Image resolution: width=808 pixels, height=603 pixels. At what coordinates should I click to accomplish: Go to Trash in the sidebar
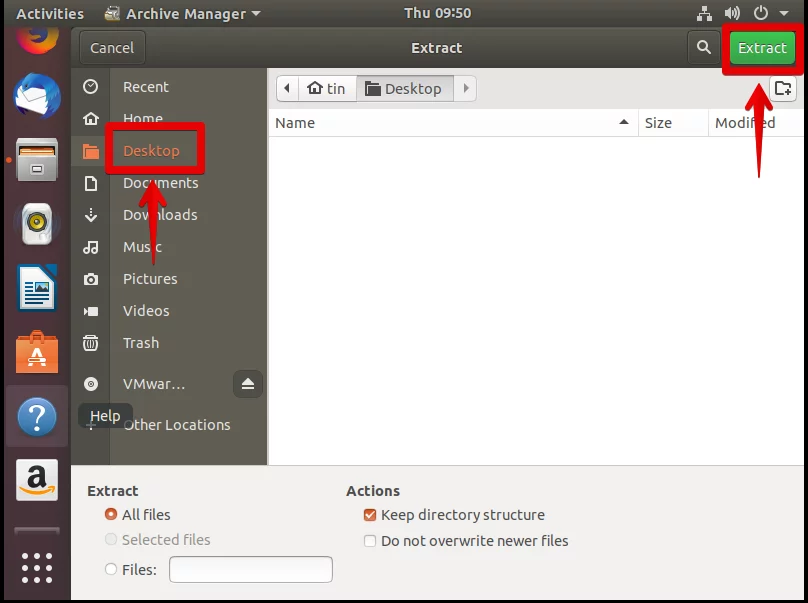pyautogui.click(x=141, y=343)
